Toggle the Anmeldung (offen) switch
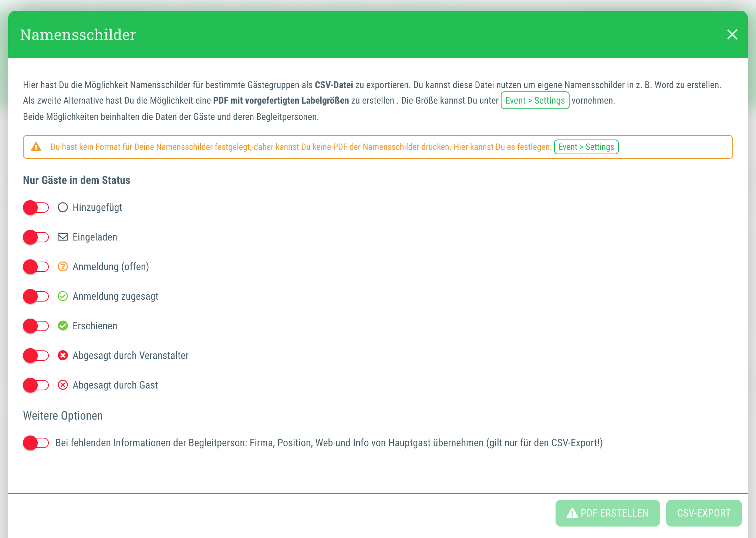 36,267
